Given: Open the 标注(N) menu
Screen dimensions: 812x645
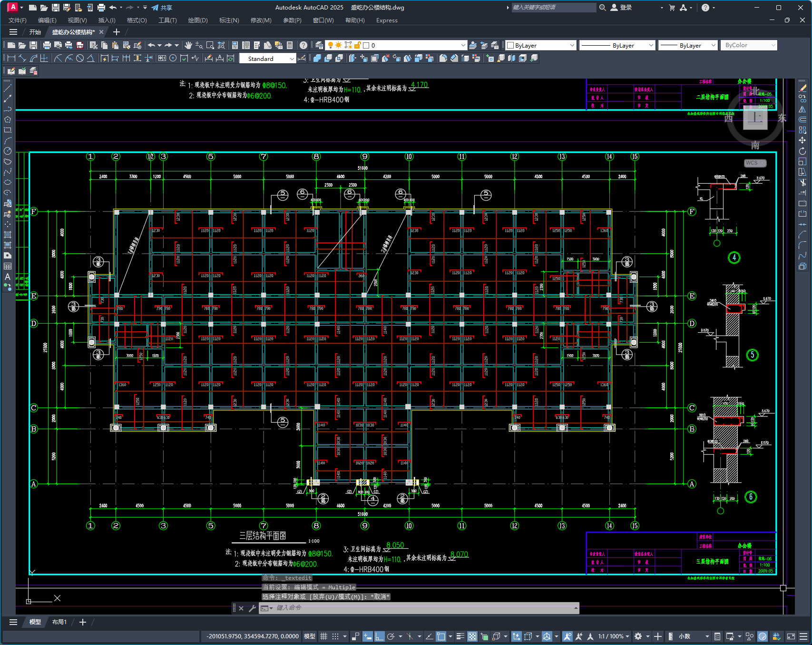Looking at the screenshot, I should tap(229, 20).
